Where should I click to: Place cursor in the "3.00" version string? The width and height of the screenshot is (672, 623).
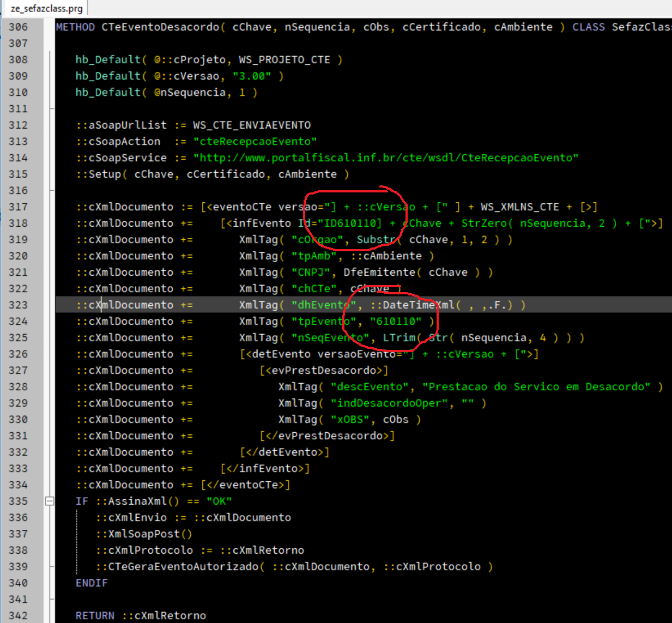click(x=252, y=76)
